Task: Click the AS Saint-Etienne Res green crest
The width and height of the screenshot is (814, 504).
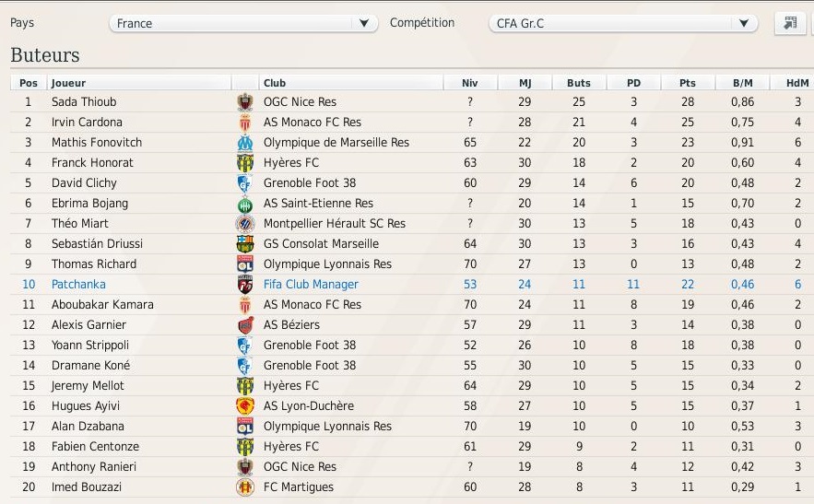Action: pyautogui.click(x=245, y=204)
